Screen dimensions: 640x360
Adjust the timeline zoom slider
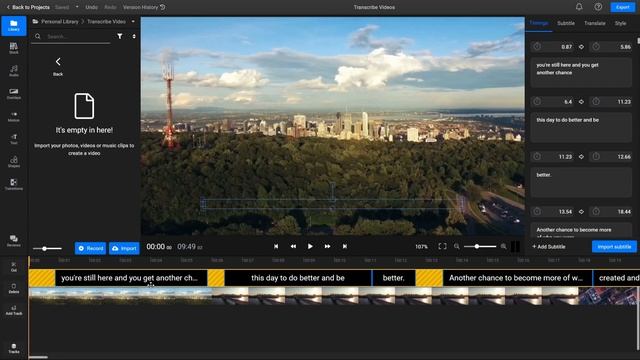coord(480,246)
